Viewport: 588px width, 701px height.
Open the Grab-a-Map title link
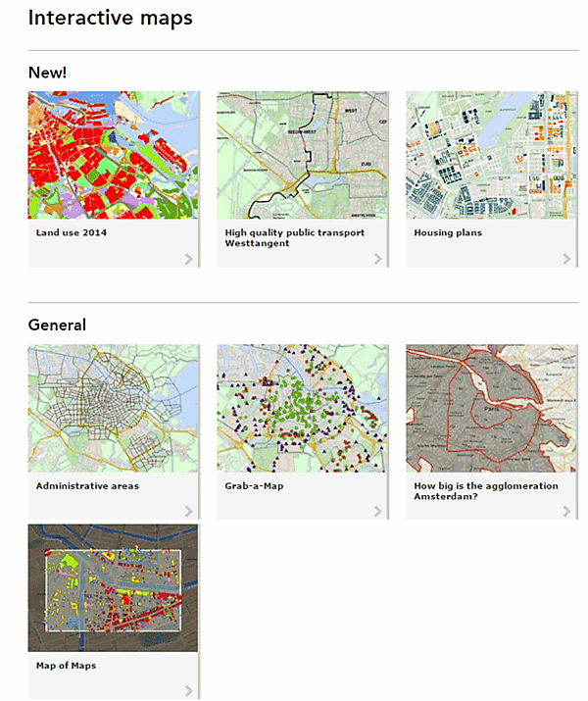tap(258, 486)
